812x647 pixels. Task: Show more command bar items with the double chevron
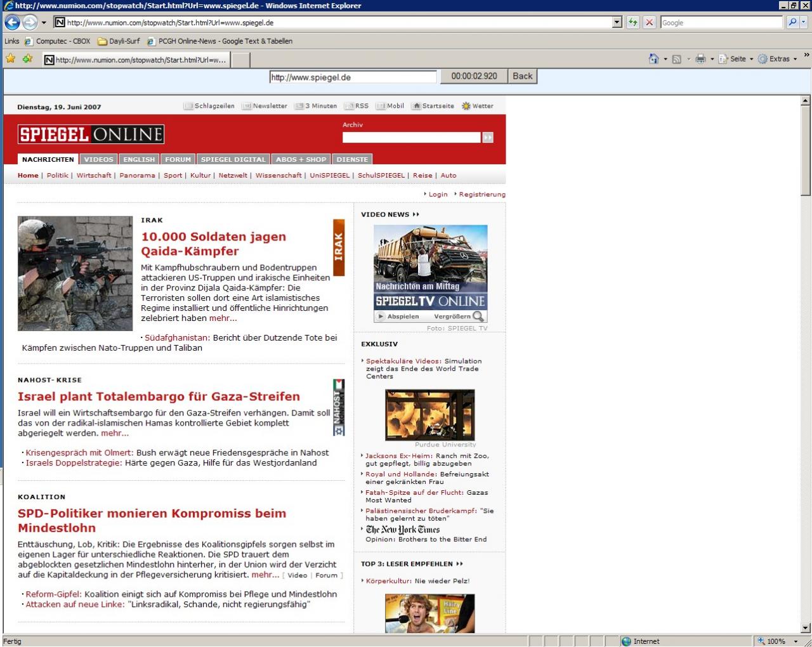tap(806, 55)
